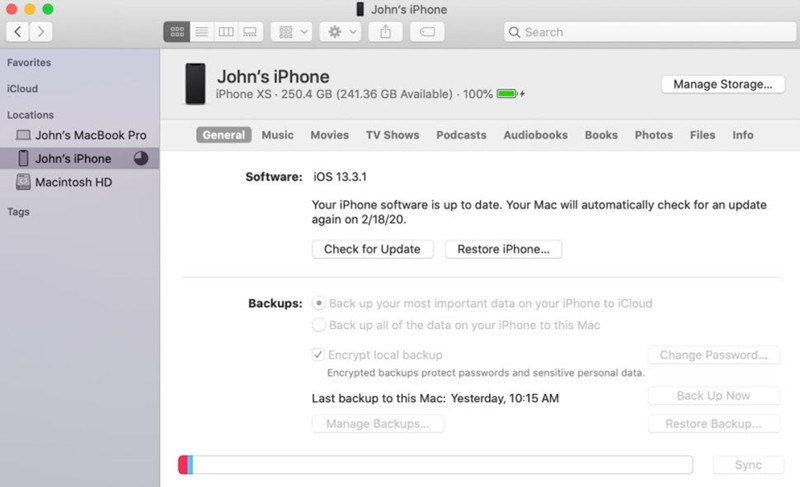Image resolution: width=800 pixels, height=487 pixels.
Task: Select John's iPhone in sidebar
Action: [x=80, y=159]
